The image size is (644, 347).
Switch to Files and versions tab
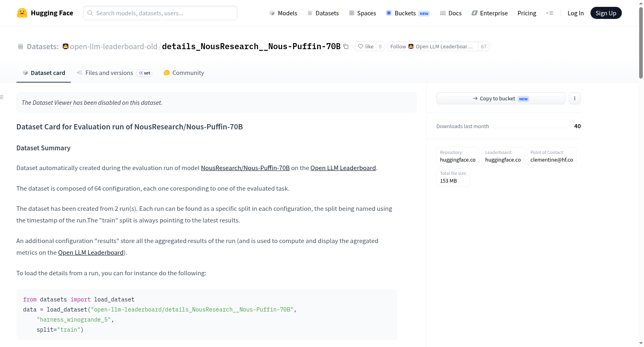click(x=114, y=73)
